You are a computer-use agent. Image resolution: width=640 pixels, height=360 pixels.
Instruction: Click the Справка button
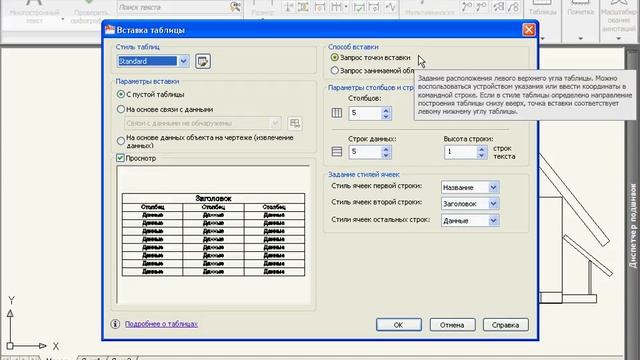[x=505, y=325]
